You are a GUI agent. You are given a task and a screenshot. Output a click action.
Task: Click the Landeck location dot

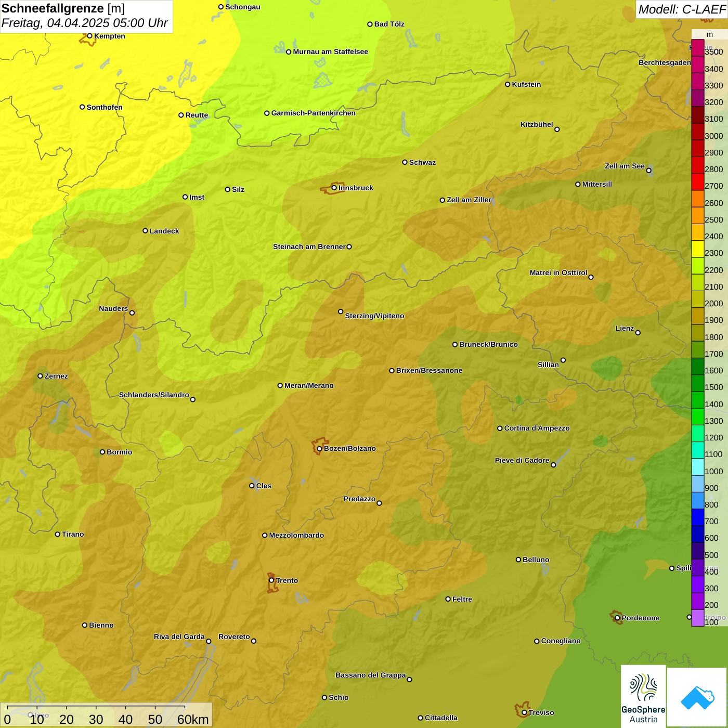coord(145,231)
